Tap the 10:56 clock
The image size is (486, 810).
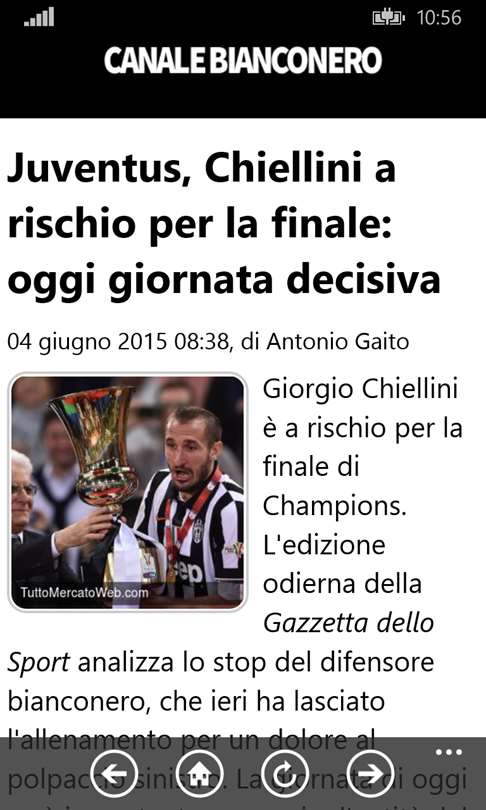[439, 18]
